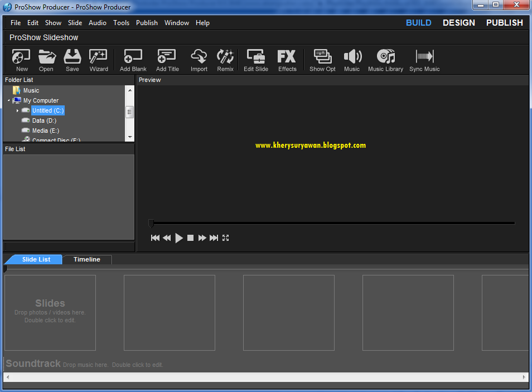Image resolution: width=532 pixels, height=392 pixels.
Task: Open Show Opt settings
Action: (322, 60)
